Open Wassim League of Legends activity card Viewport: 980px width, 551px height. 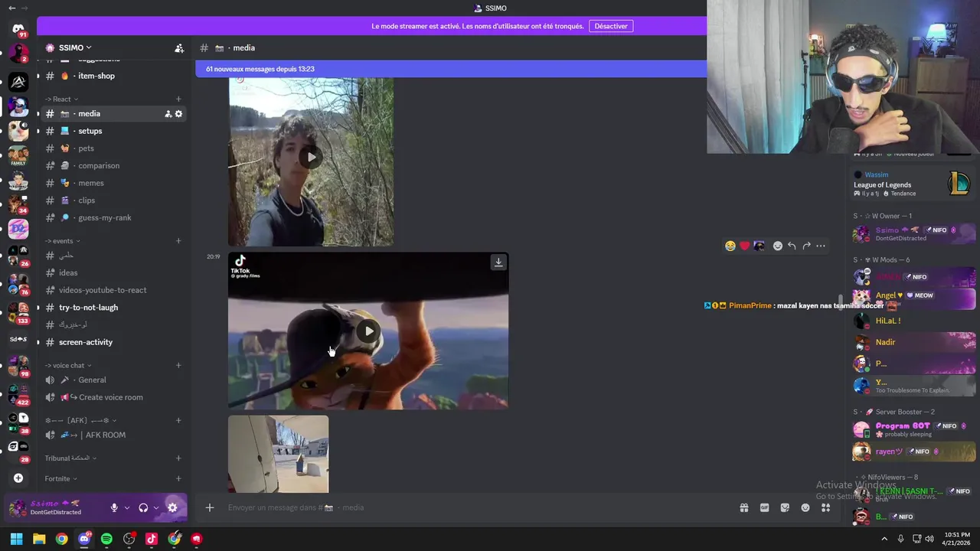(x=913, y=184)
